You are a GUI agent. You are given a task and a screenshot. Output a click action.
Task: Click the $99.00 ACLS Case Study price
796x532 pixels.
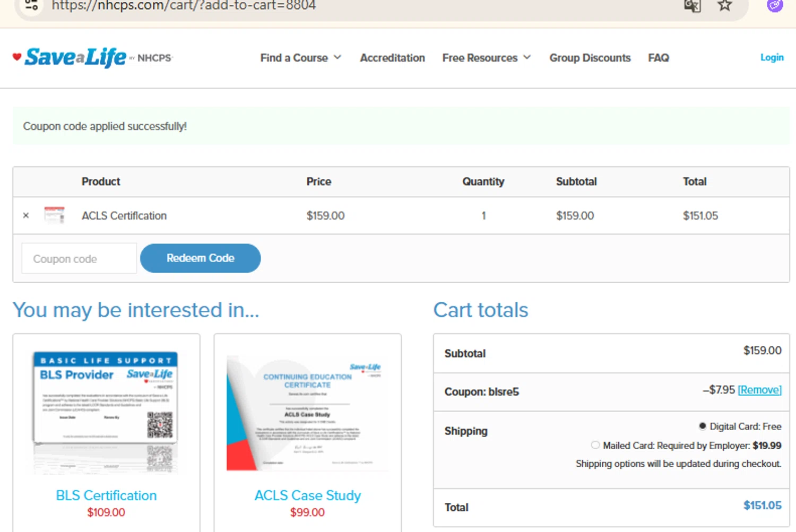click(x=307, y=512)
